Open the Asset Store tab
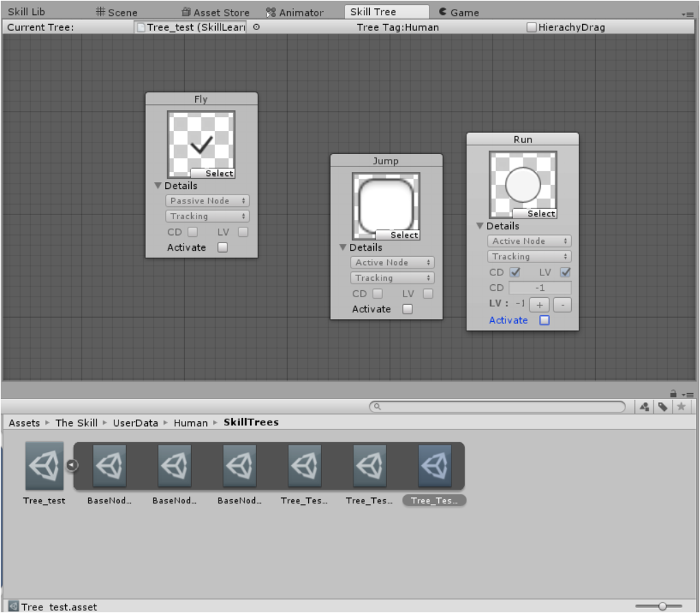This screenshot has width=700, height=613. [x=216, y=12]
